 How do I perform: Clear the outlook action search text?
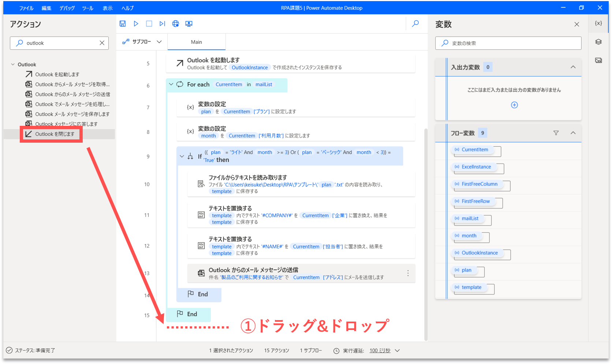tap(102, 43)
